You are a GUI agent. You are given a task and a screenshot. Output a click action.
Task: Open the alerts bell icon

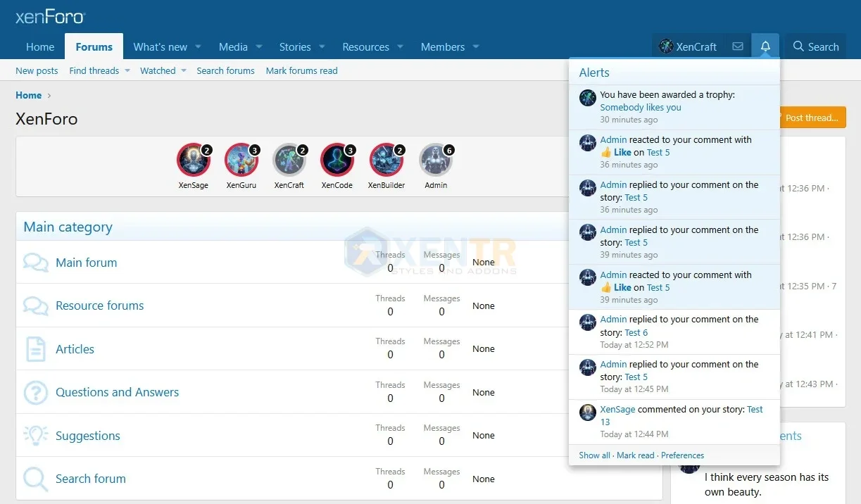(x=765, y=46)
